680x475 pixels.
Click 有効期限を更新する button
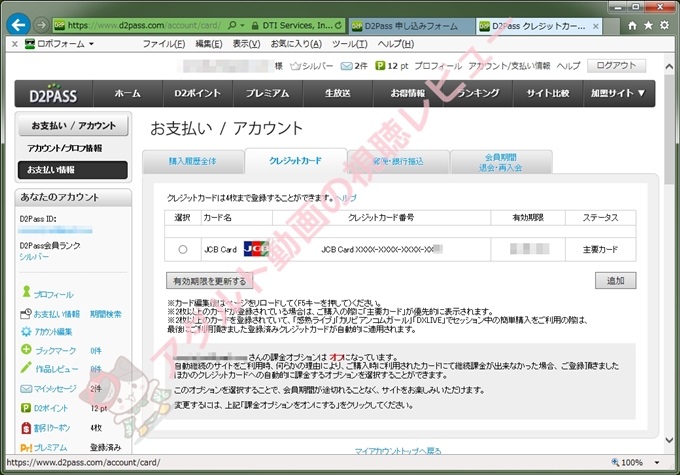tap(209, 281)
